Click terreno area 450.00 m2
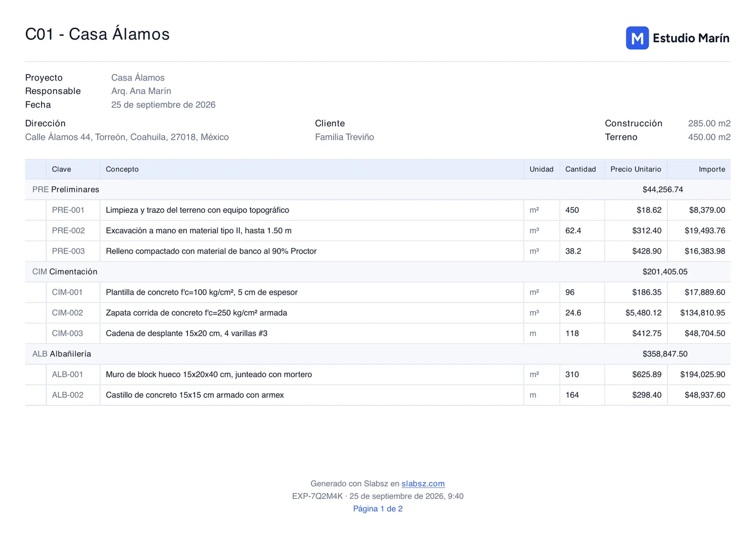This screenshot has width=756, height=535. (709, 137)
